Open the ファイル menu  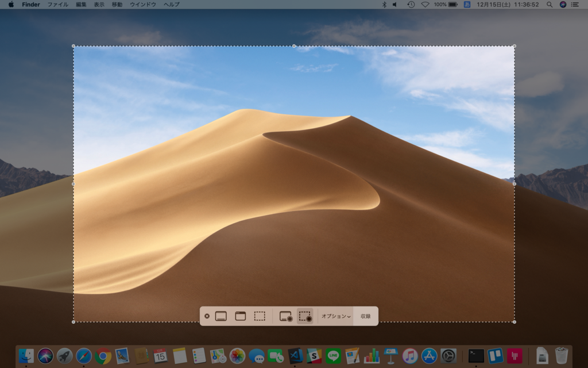coord(58,5)
